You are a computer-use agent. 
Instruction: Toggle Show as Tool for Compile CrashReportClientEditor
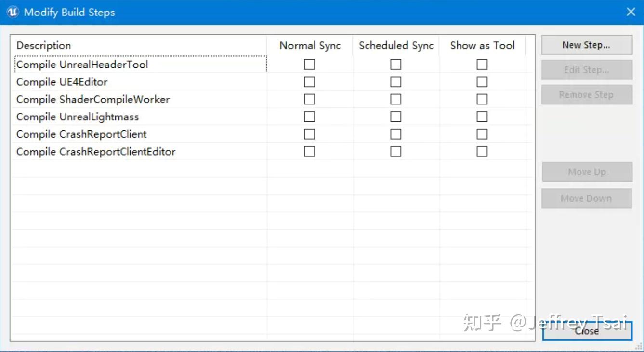(482, 151)
